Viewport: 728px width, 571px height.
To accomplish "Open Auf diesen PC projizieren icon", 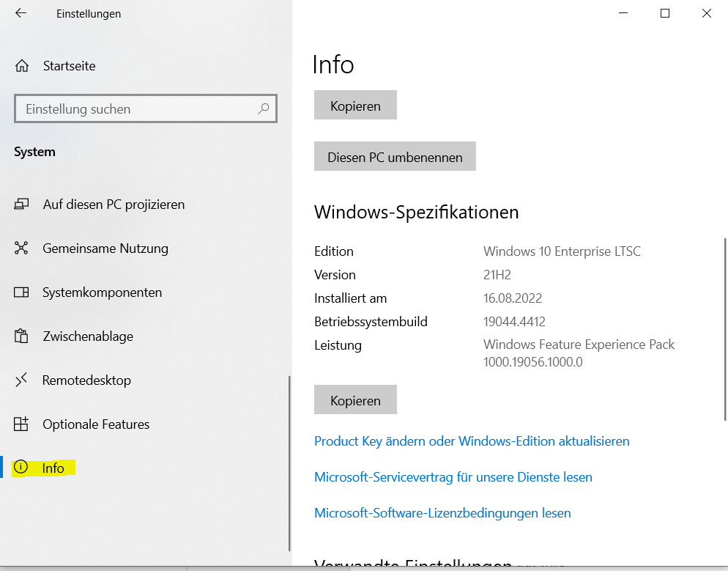I will tap(22, 205).
